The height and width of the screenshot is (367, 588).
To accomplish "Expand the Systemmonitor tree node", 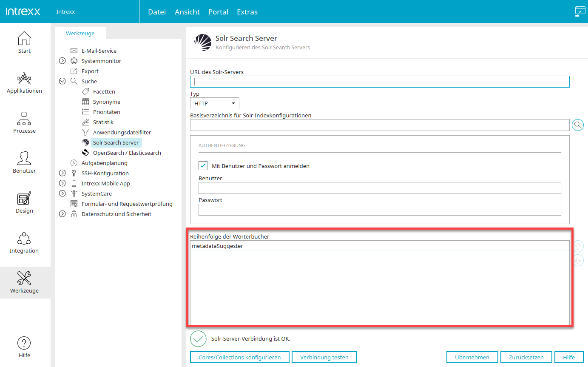I will (x=62, y=61).
